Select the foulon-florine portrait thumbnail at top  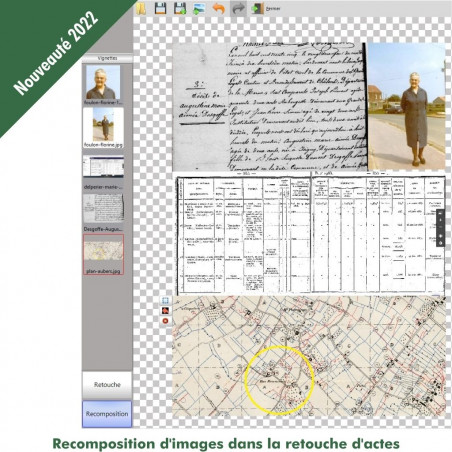coord(103,84)
